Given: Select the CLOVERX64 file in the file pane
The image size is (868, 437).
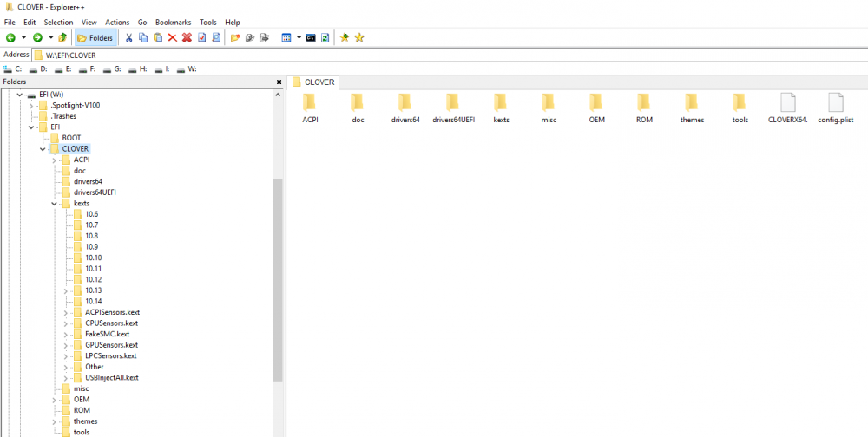Looking at the screenshot, I should [788, 108].
